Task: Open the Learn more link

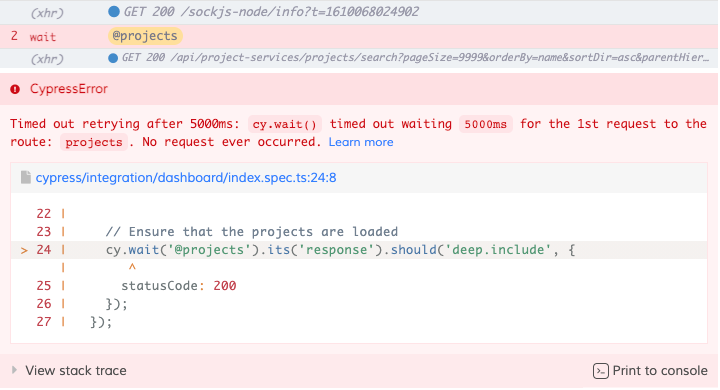Action: click(361, 142)
